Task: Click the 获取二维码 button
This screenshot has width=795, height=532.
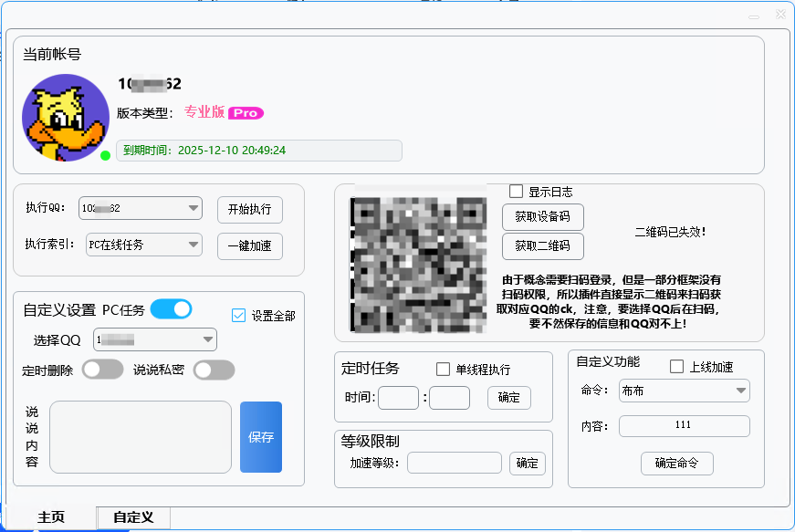Action: tap(542, 245)
